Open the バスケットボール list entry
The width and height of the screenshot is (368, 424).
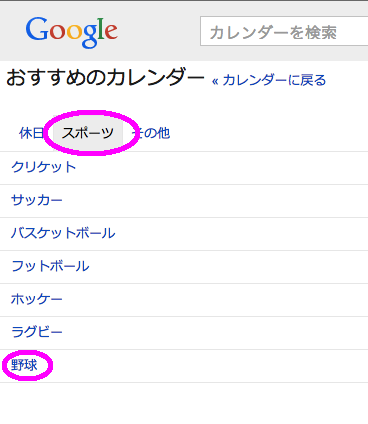click(x=63, y=233)
